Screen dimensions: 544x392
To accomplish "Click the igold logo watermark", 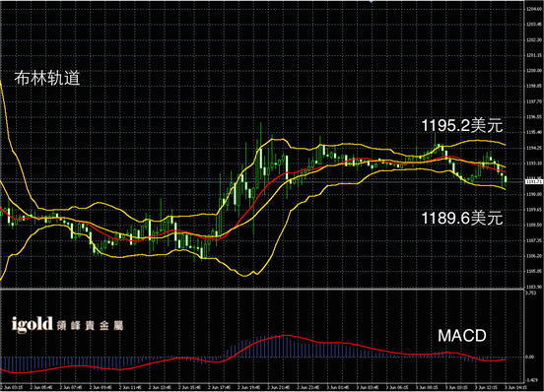I will coord(32,324).
